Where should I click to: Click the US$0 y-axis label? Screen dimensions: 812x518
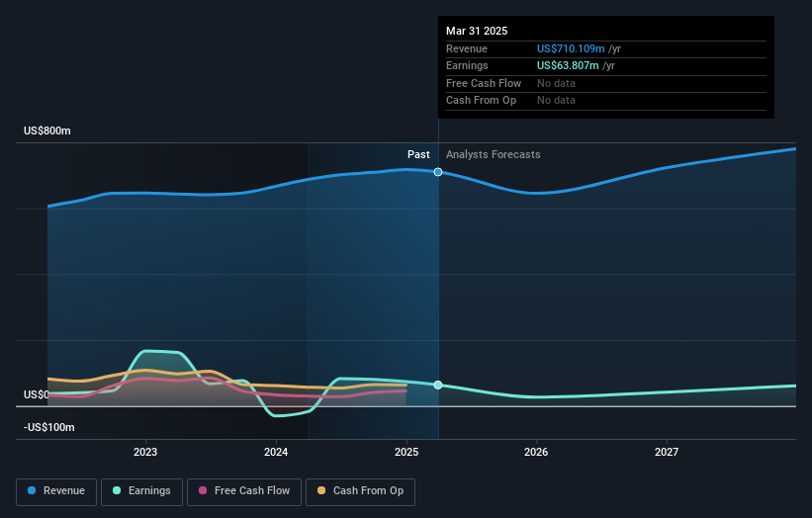(x=37, y=394)
